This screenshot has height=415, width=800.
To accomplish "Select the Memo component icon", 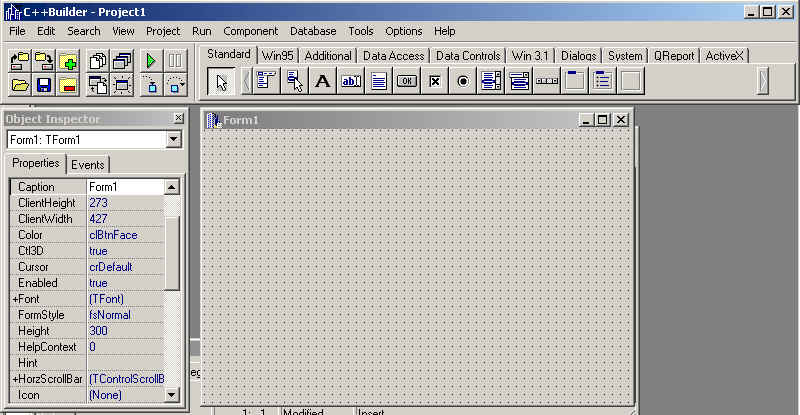I will pos(379,81).
